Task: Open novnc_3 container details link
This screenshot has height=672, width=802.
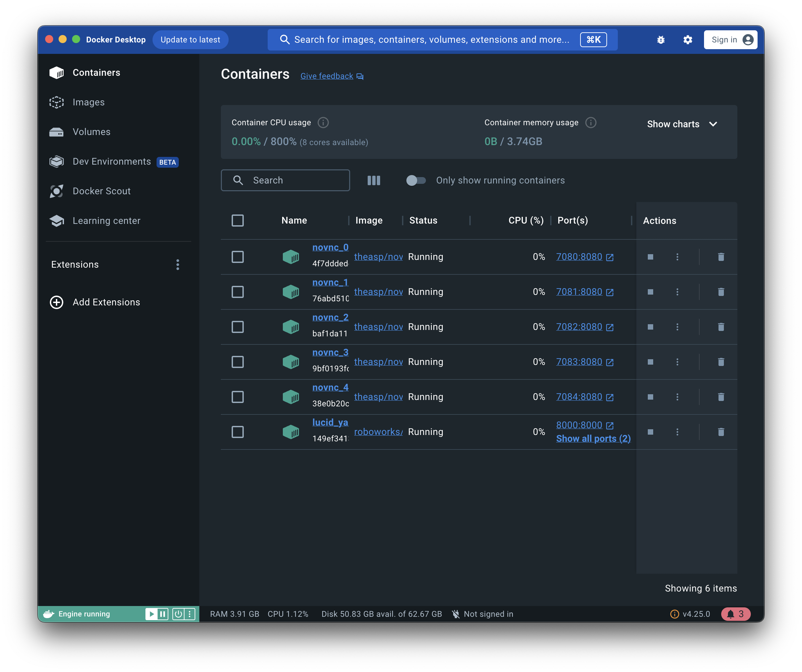Action: click(330, 352)
